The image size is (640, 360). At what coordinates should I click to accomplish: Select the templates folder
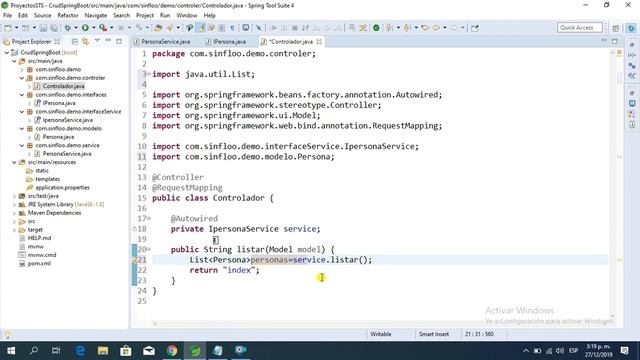point(48,179)
